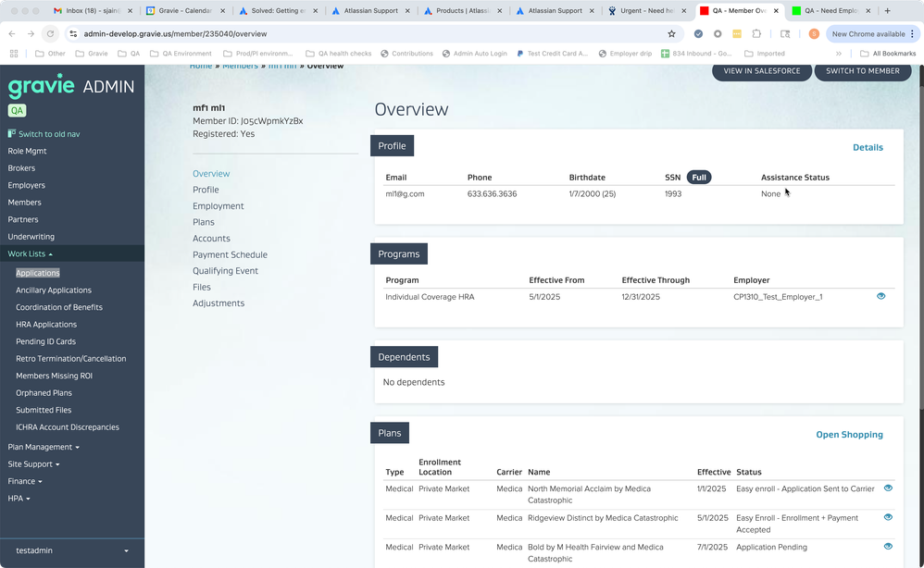The width and height of the screenshot is (924, 568).
Task: Open the Applications work list
Action: 38,273
